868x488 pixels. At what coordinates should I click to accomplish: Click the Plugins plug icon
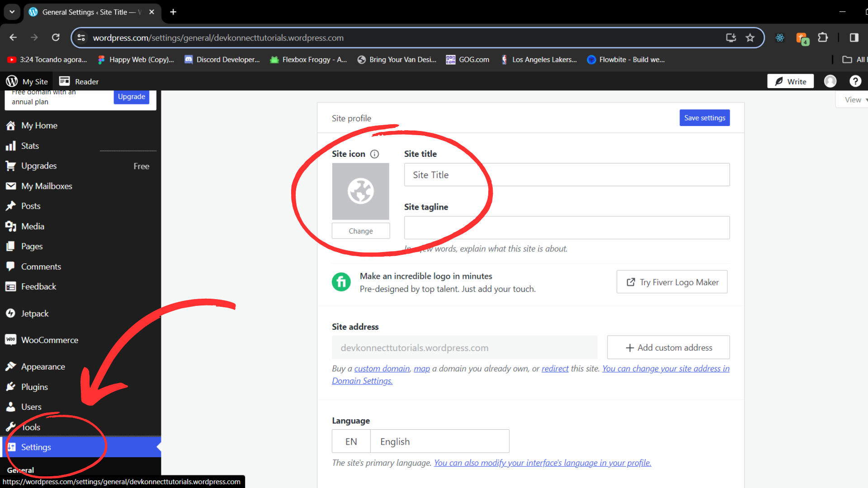(x=11, y=387)
